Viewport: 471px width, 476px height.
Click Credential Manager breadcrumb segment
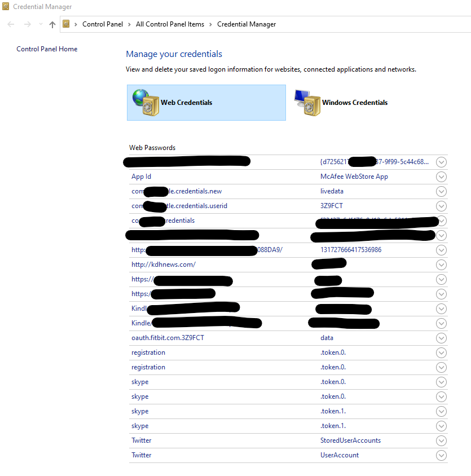[x=246, y=24]
